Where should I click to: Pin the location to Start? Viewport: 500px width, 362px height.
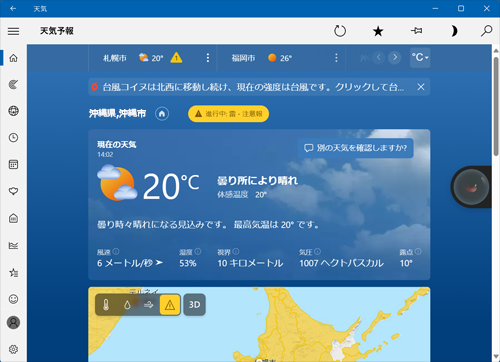coord(416,31)
